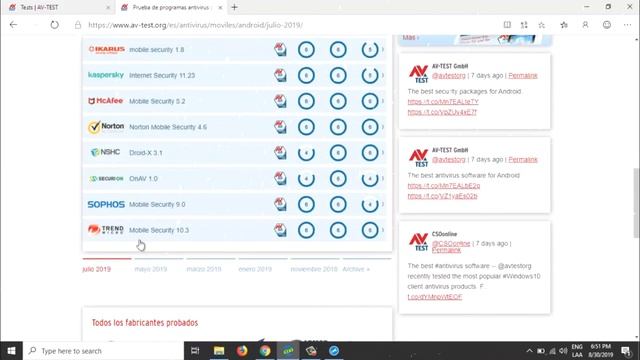
Task: Select the noviembre 2018 tab
Action: pyautogui.click(x=314, y=269)
